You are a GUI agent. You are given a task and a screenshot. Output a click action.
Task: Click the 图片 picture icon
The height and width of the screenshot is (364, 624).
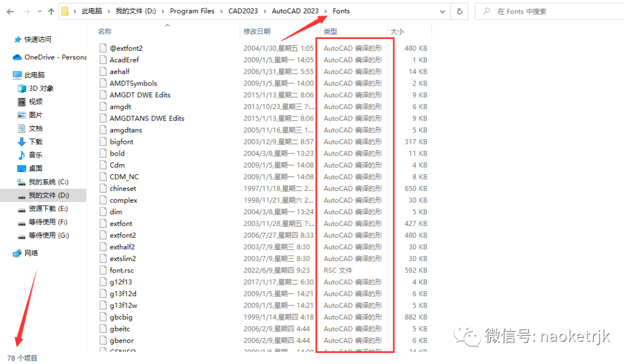click(x=22, y=115)
